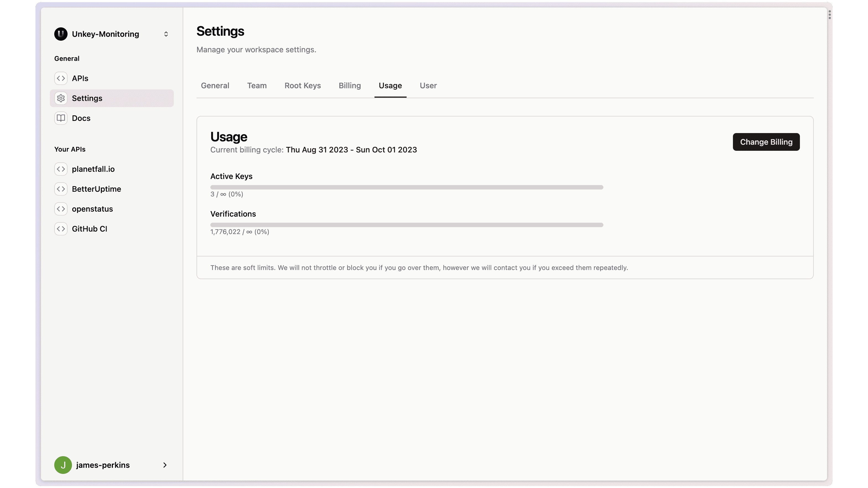This screenshot has height=488, width=868.
Task: Switch to the Billing tab
Action: [349, 85]
